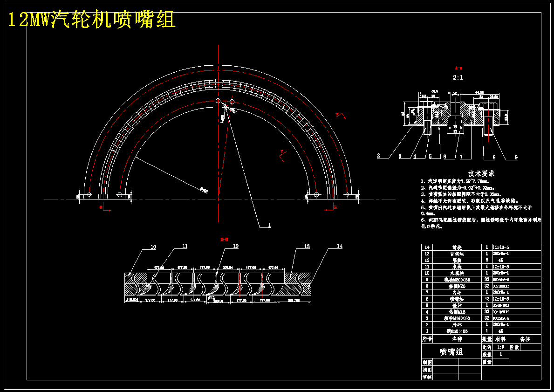Screen dimensions: 554x392
Task: Click callout number 12 above the B-B section
Action: coord(236,246)
